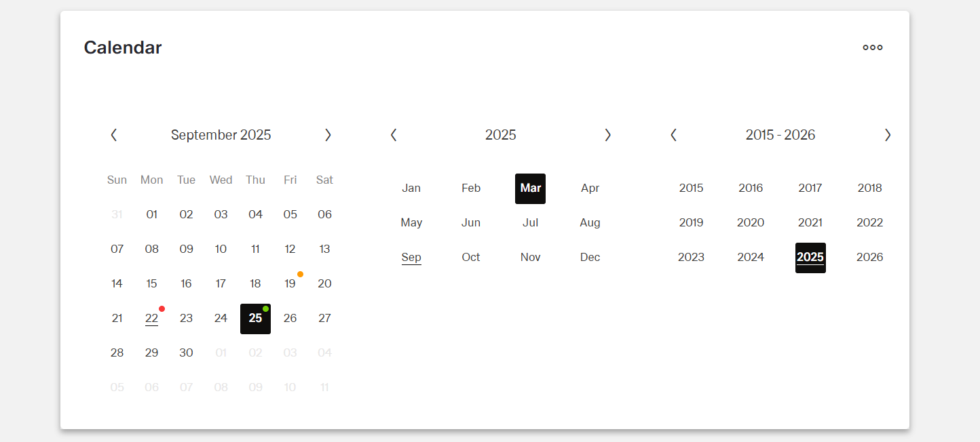Screen dimensions: 980x442
Task: Advance to October with the right month arrow
Action: [328, 135]
